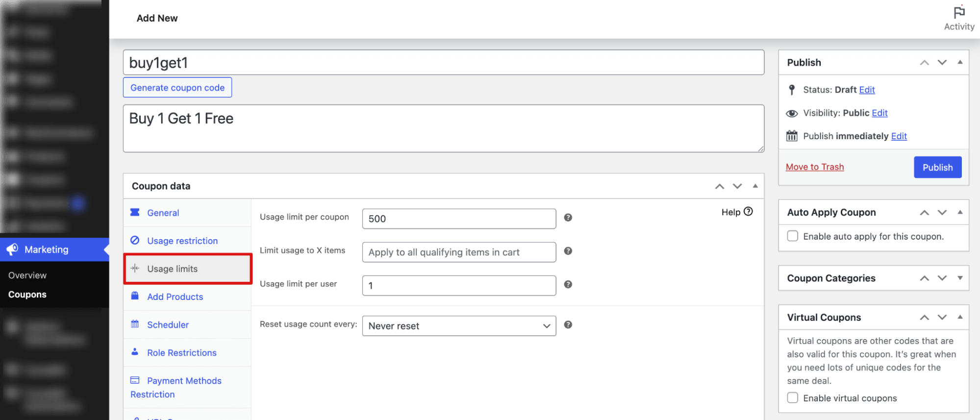Click the Scheduler calendar icon
Screen dimensions: 980x420
click(135, 324)
